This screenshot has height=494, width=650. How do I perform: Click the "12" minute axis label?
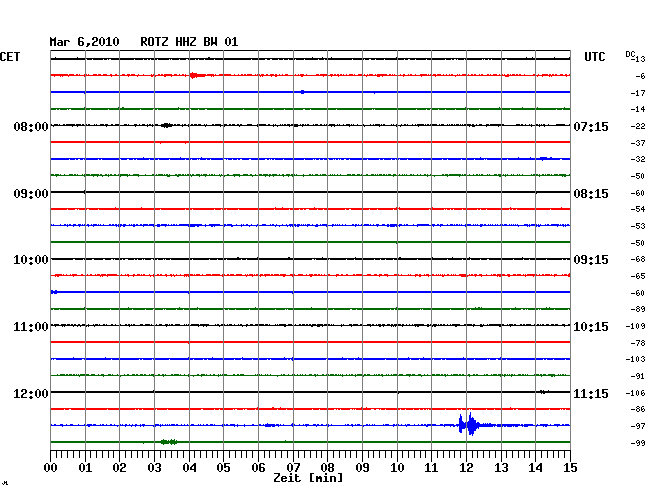(466, 468)
